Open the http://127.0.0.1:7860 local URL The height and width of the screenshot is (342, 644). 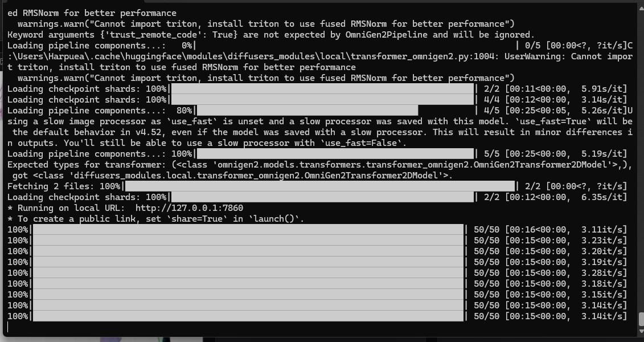tap(189, 208)
